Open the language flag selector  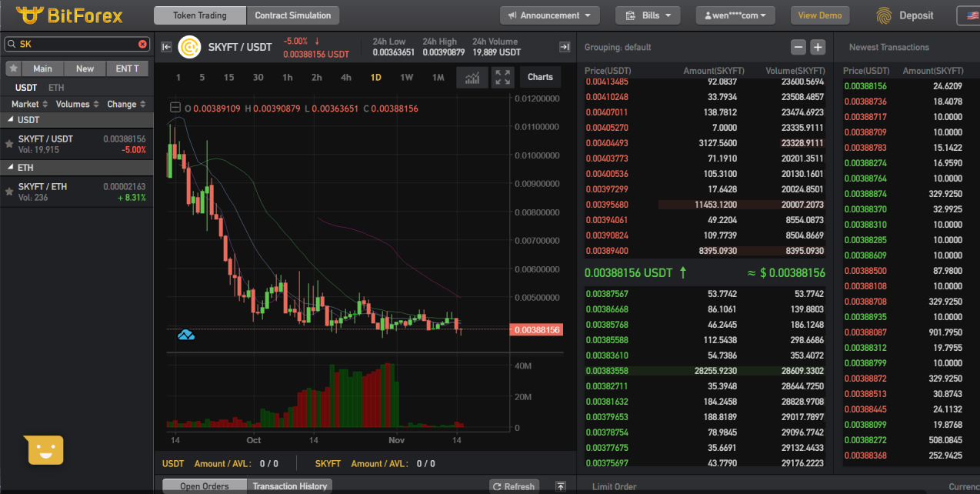click(968, 15)
